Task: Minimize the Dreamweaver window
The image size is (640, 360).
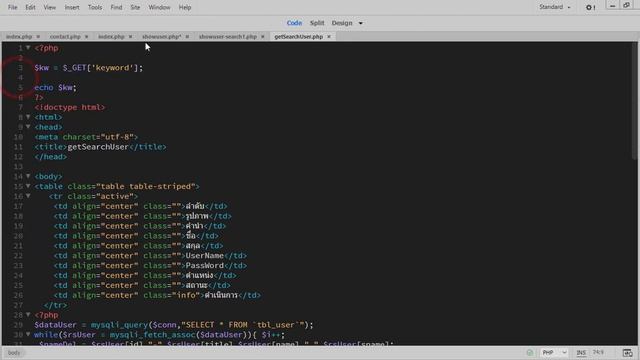Action: pos(612,6)
